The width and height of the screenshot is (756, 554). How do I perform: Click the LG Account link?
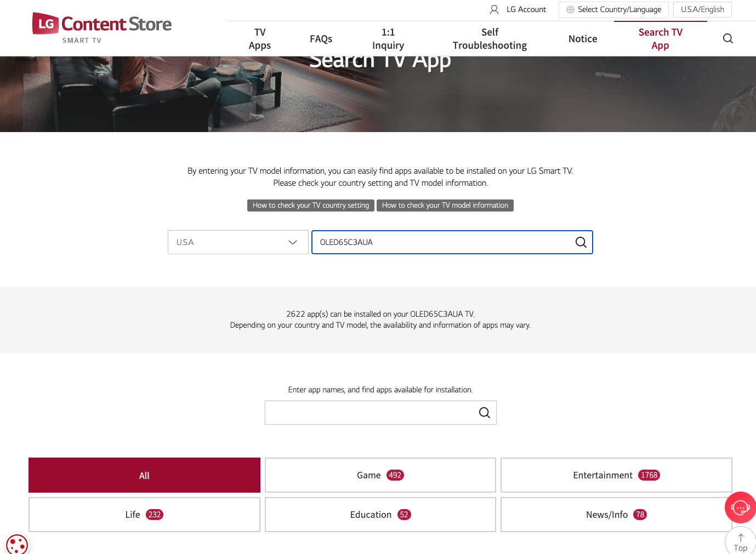point(526,9)
